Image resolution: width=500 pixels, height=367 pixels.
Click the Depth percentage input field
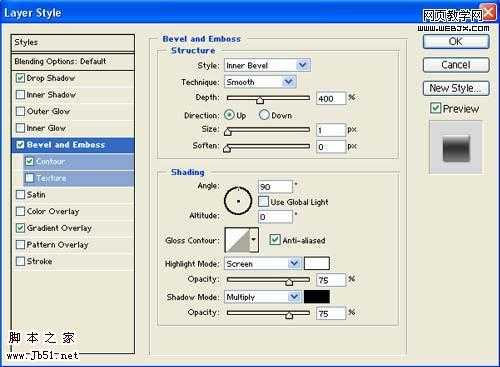coord(331,99)
